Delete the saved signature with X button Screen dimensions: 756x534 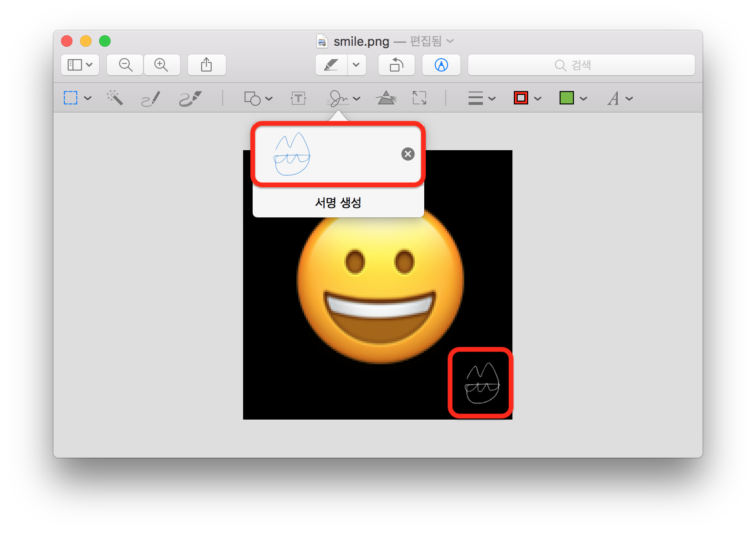click(x=408, y=154)
